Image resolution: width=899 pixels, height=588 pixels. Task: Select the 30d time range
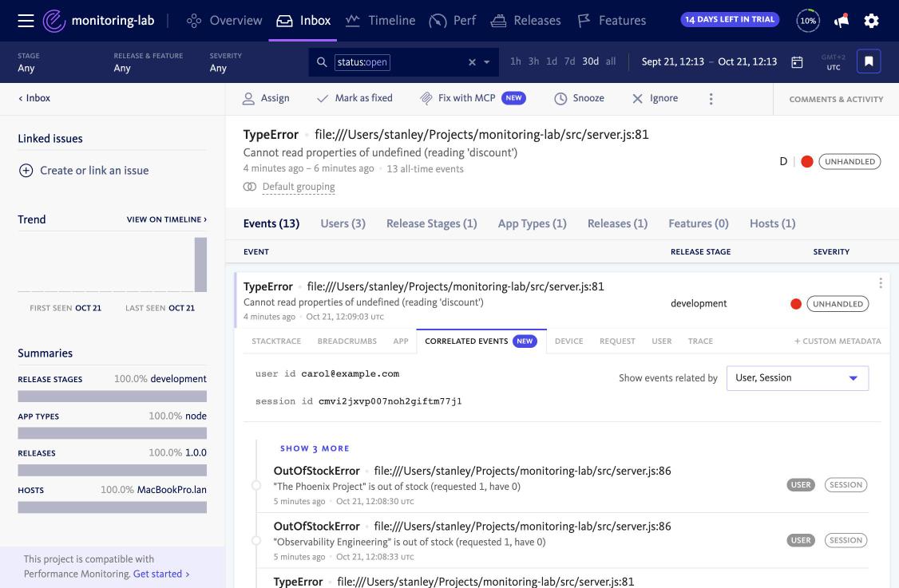[x=591, y=61]
